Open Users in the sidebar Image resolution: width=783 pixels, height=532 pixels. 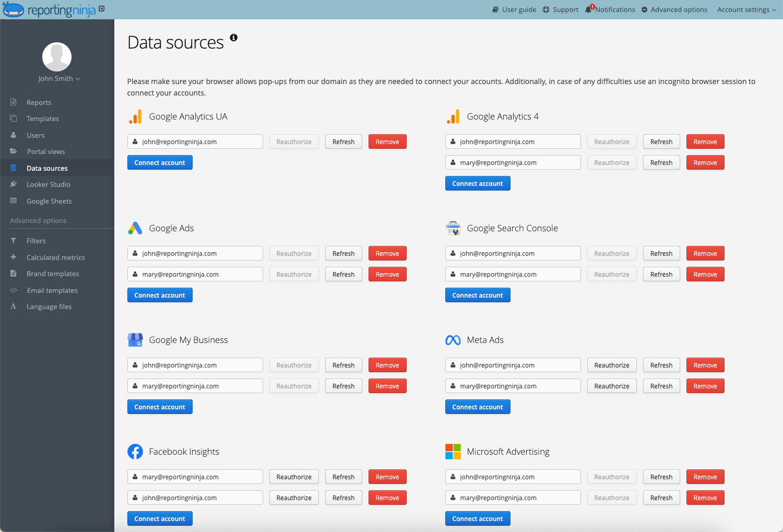click(35, 135)
